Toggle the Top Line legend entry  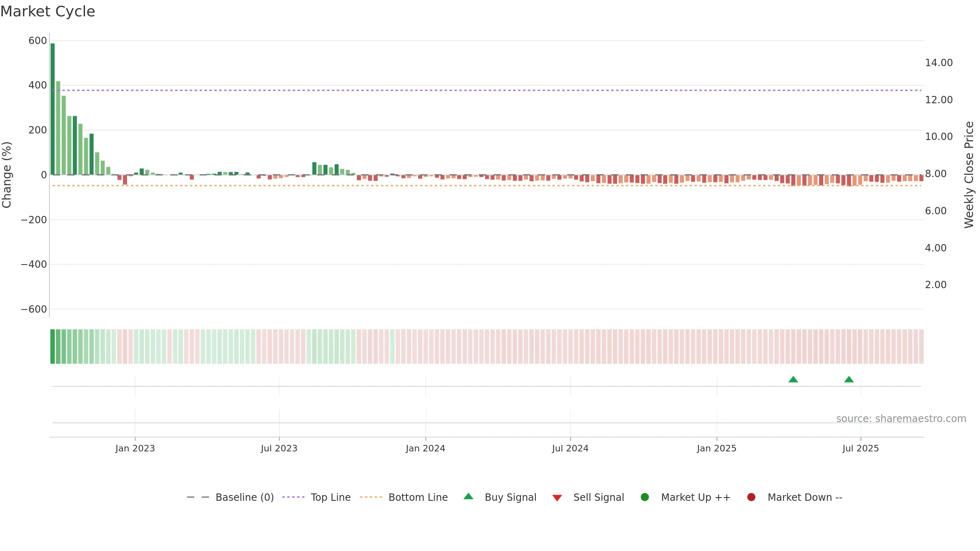[x=316, y=497]
